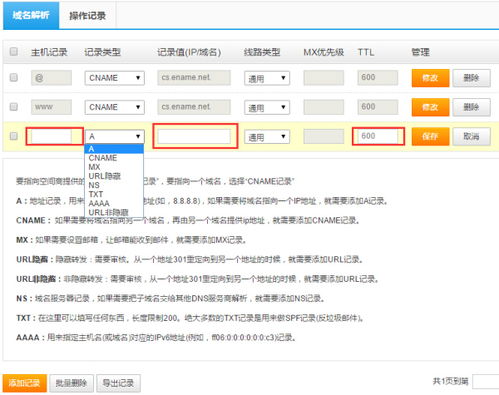Viewport: 499px width, 395px height.
Task: Click the 添加记录 button
Action: [24, 383]
